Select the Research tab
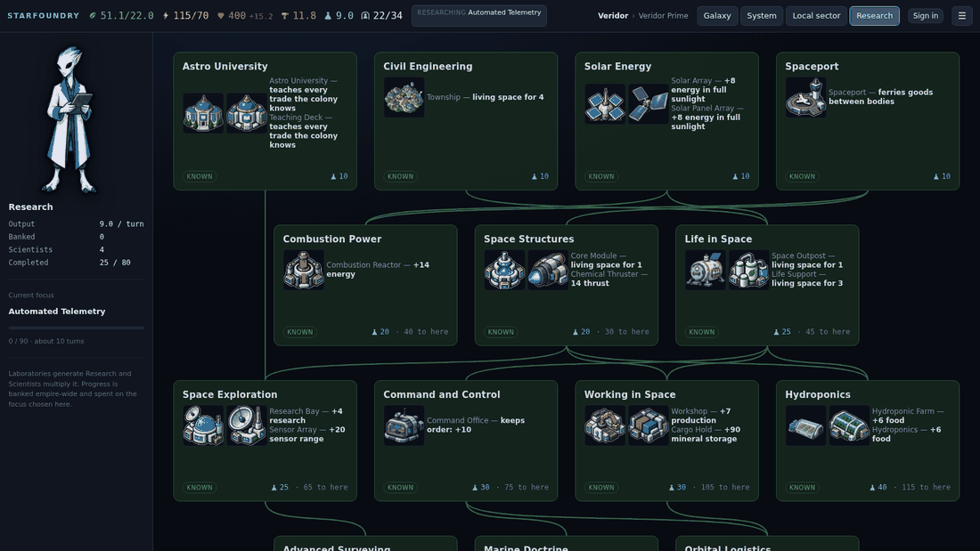980x551 pixels. coord(874,16)
